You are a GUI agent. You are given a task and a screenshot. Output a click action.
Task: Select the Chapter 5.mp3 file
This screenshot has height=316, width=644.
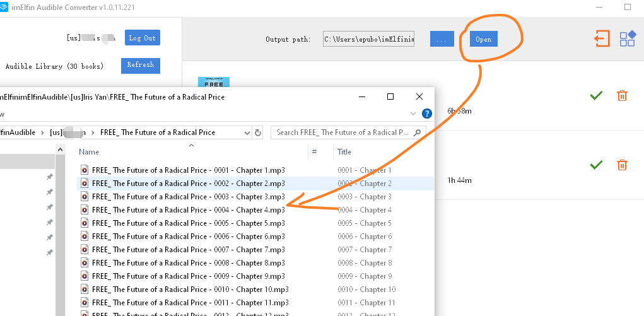(x=189, y=223)
